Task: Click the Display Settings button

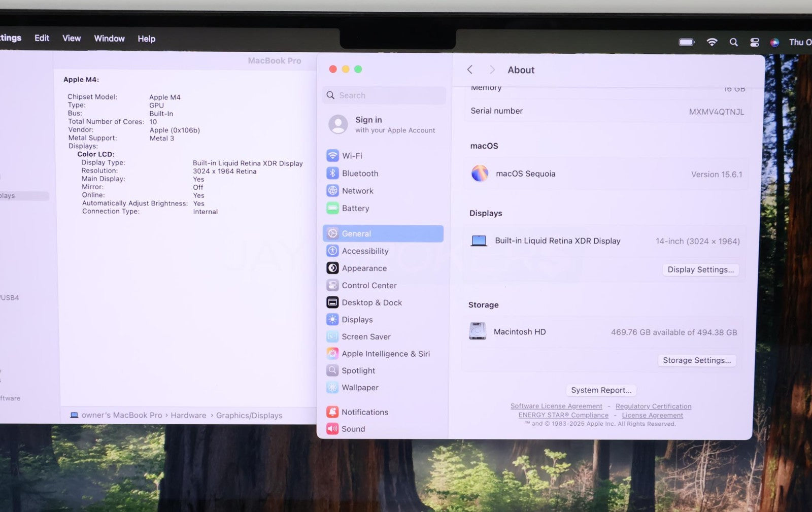Action: (x=700, y=269)
